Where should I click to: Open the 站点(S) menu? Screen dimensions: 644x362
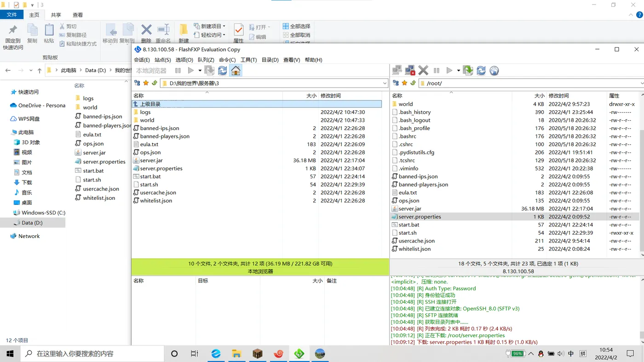163,60
